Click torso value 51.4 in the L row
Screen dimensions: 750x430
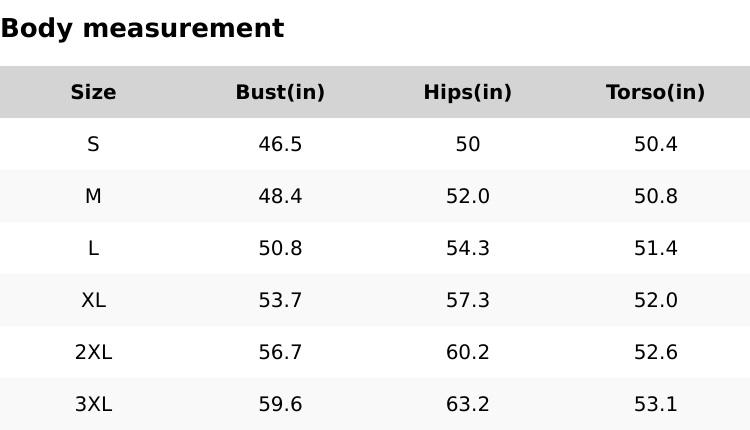click(655, 248)
